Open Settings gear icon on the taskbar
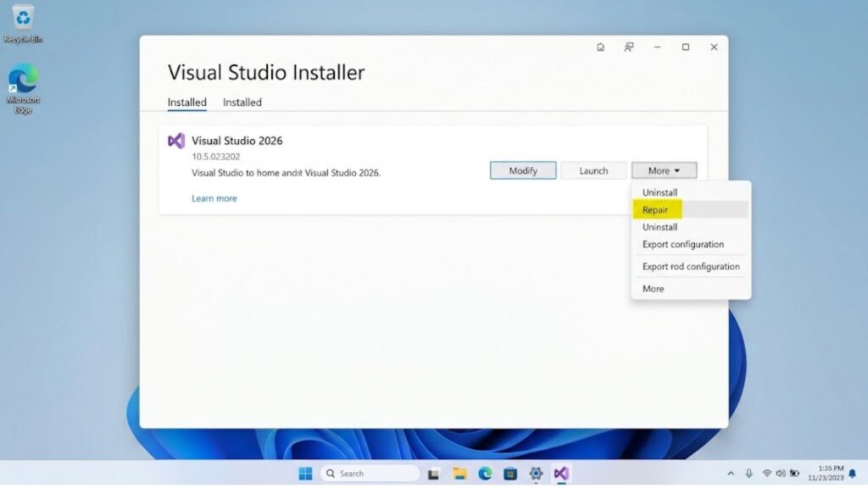This screenshot has height=488, width=868. (x=536, y=474)
